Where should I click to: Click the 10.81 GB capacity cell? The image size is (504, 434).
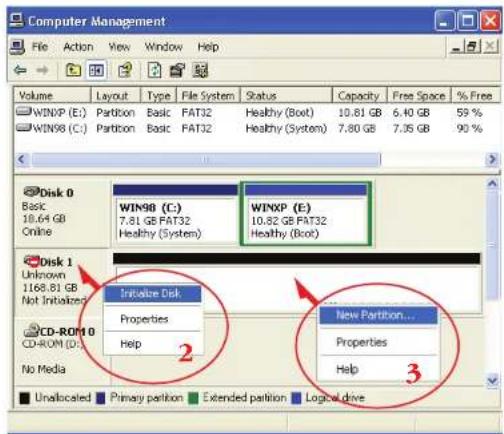pos(360,113)
